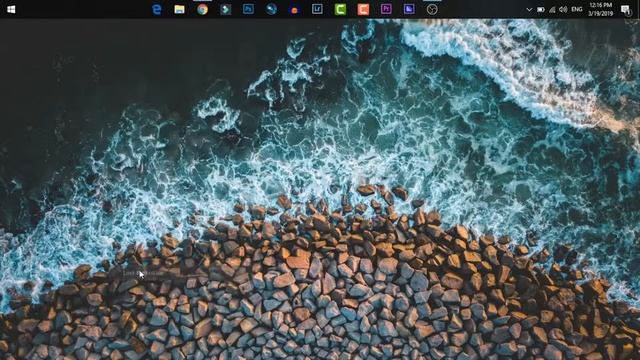Screen dimensions: 640x360
Task: Open the volume control speaker icon
Action: point(563,9)
